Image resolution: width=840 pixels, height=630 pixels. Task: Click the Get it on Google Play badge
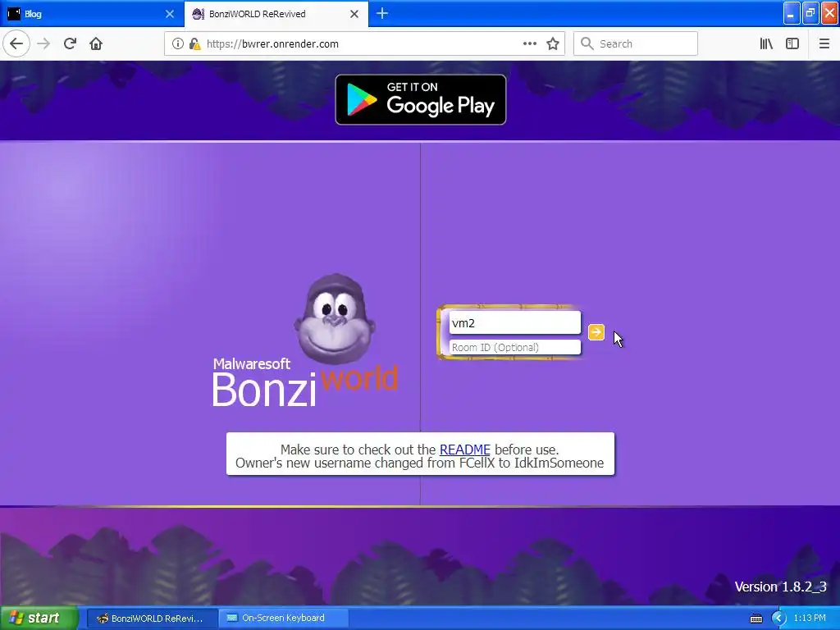click(421, 99)
